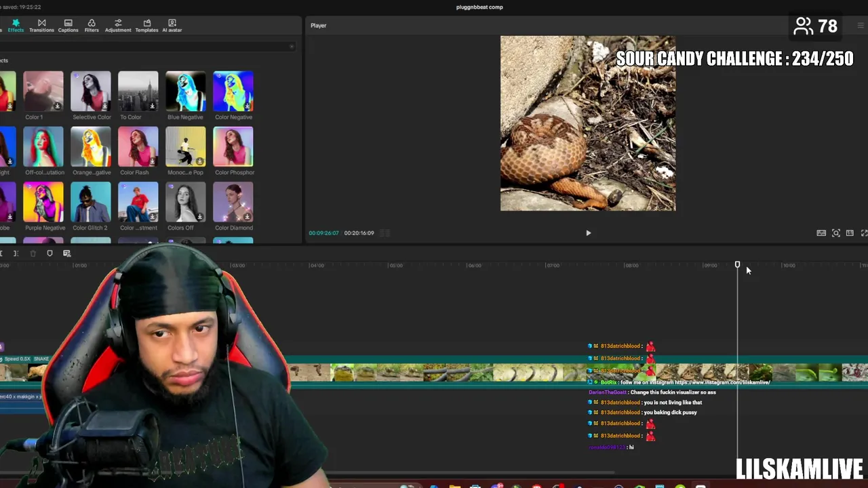Click the 10:00 mark on timeline ruler
868x488 pixels.
coord(789,266)
